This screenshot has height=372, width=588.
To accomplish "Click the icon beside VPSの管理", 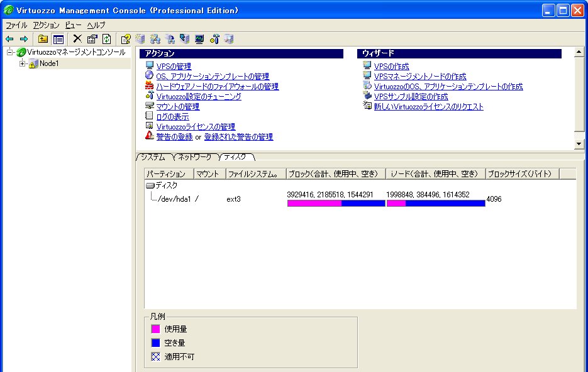I will (x=150, y=66).
